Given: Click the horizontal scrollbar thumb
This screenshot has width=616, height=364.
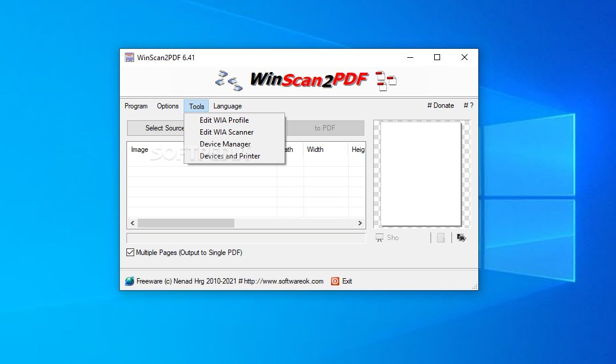Looking at the screenshot, I should click(186, 223).
